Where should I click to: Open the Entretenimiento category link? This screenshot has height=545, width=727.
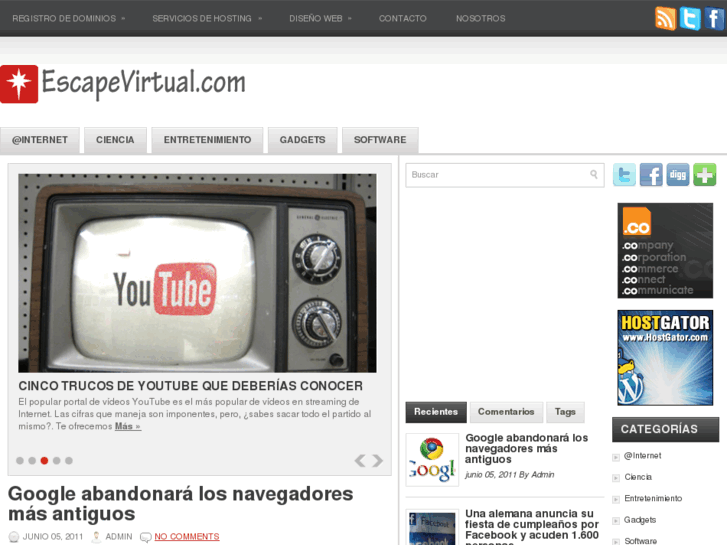pos(653,499)
